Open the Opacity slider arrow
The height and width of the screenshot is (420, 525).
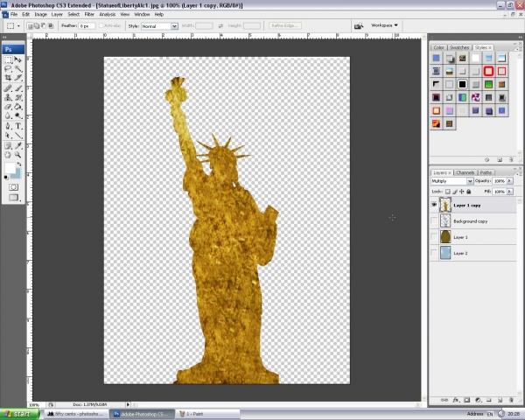tap(509, 181)
